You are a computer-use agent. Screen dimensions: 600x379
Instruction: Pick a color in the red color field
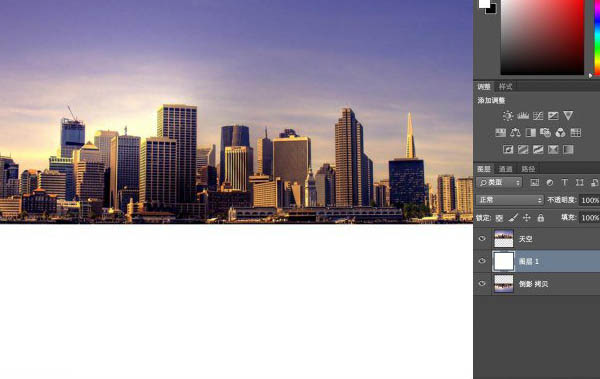tap(542, 37)
